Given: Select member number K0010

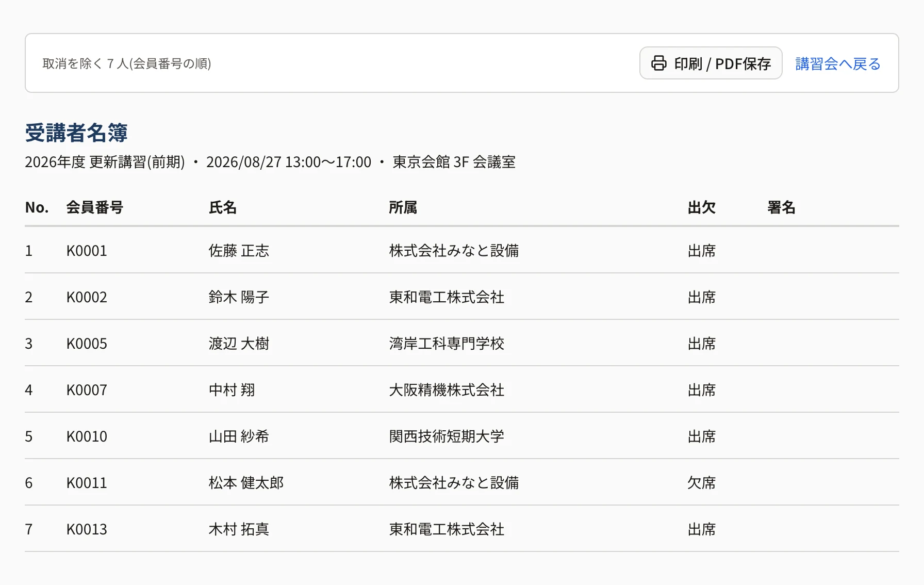Looking at the screenshot, I should click(x=87, y=436).
